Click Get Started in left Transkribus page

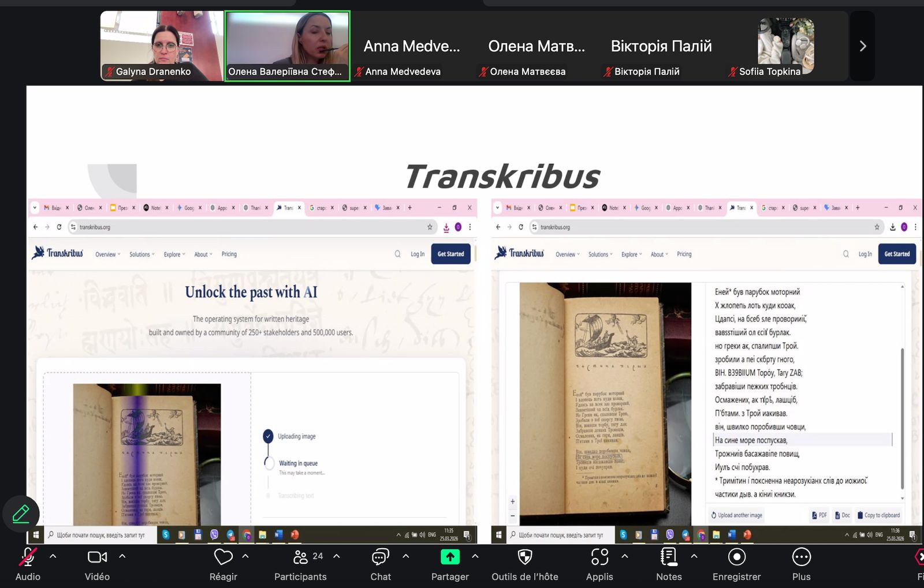(451, 254)
